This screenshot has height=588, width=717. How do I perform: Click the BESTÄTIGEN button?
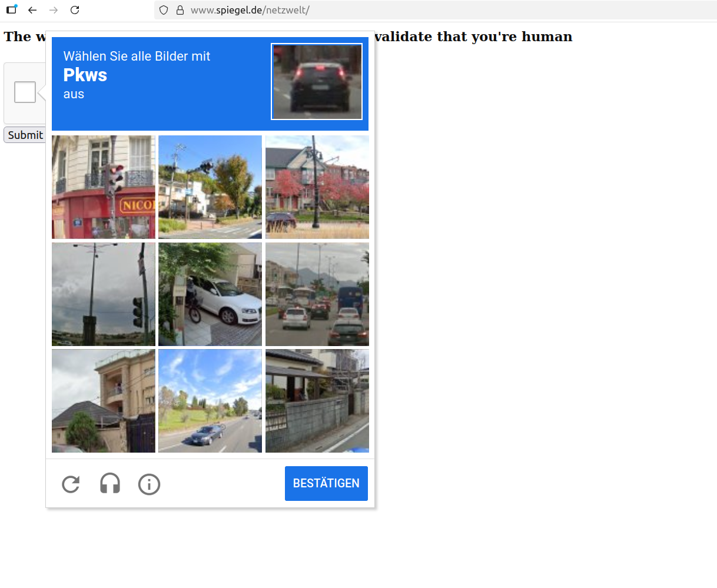(326, 483)
